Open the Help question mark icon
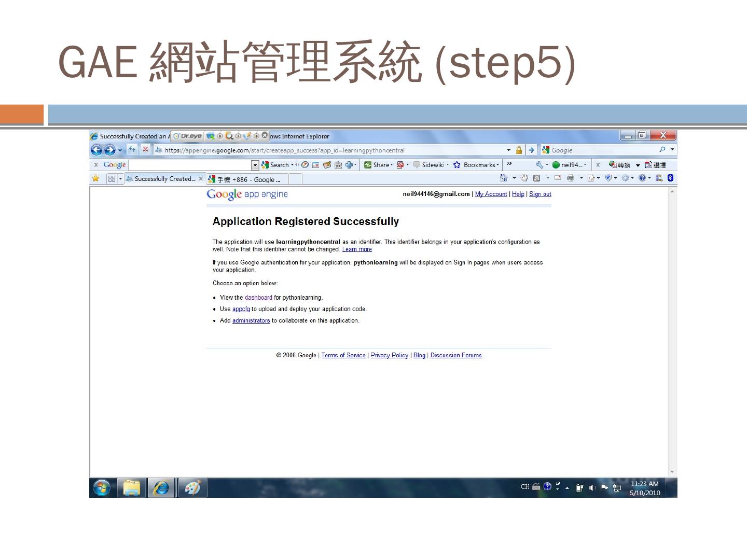Image resolution: width=747 pixels, height=560 pixels. click(642, 178)
